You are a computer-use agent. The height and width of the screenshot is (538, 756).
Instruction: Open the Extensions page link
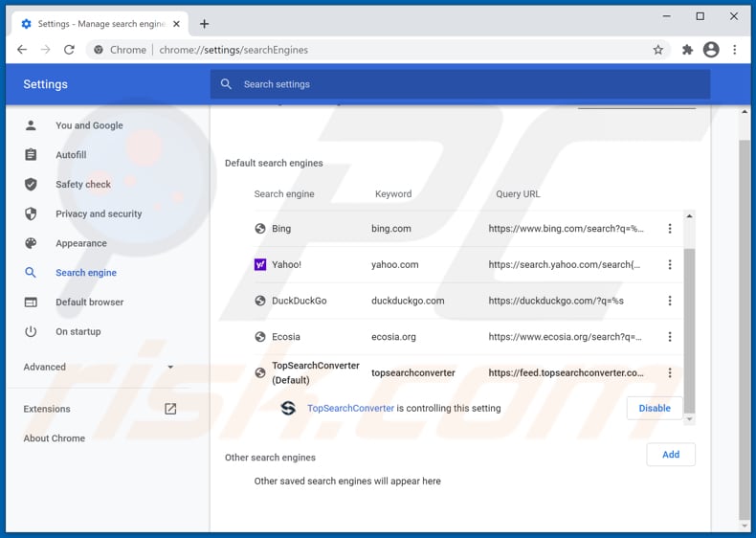(47, 409)
